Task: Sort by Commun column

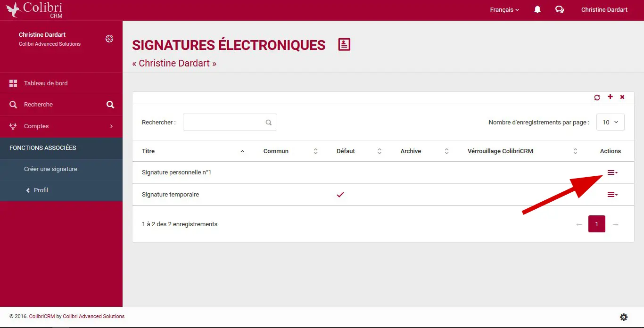Action: (x=290, y=151)
